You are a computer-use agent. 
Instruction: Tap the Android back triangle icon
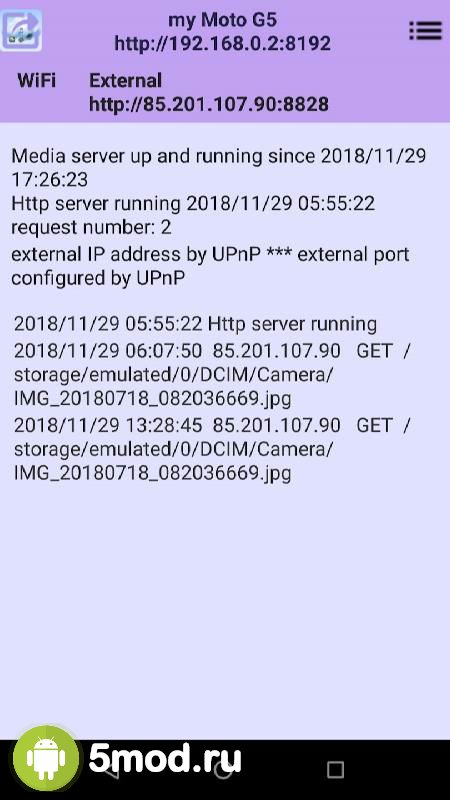click(x=111, y=769)
